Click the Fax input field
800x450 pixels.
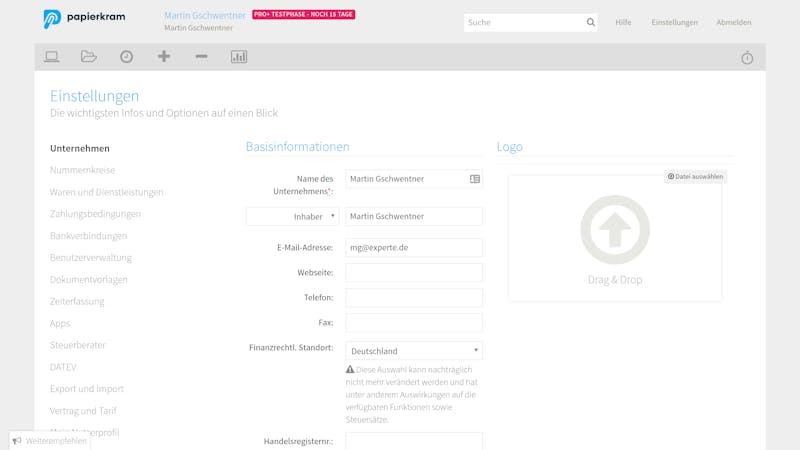[414, 322]
